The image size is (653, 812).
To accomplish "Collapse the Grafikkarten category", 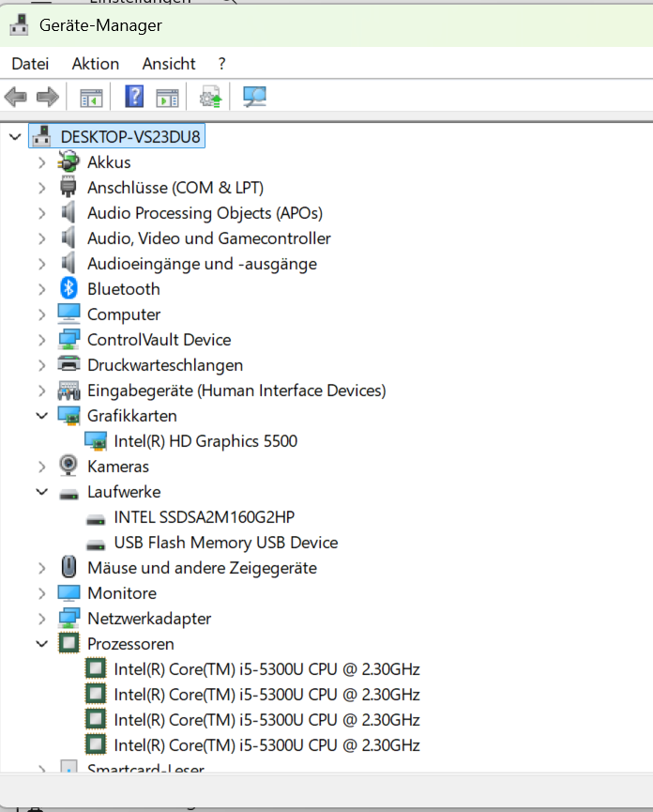I will [42, 415].
